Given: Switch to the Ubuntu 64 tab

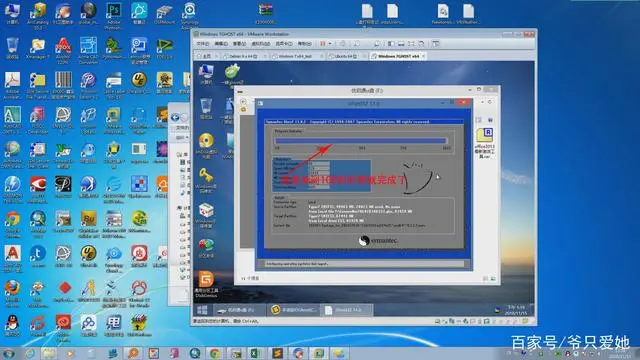Looking at the screenshot, I should point(345,56).
